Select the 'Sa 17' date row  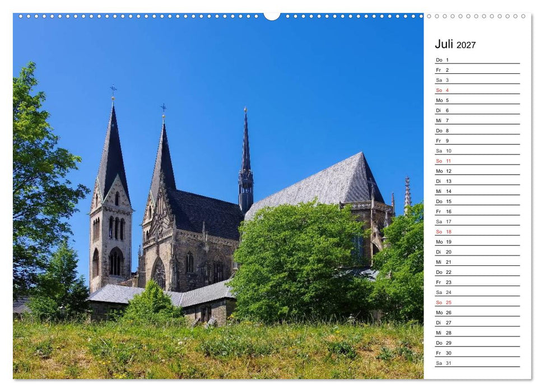(477, 222)
